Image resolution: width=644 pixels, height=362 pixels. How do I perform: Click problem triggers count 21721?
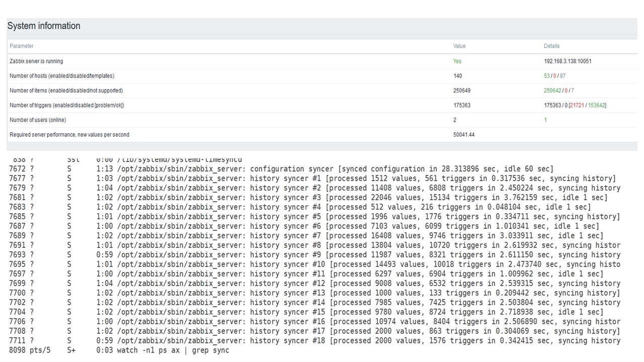coord(577,105)
